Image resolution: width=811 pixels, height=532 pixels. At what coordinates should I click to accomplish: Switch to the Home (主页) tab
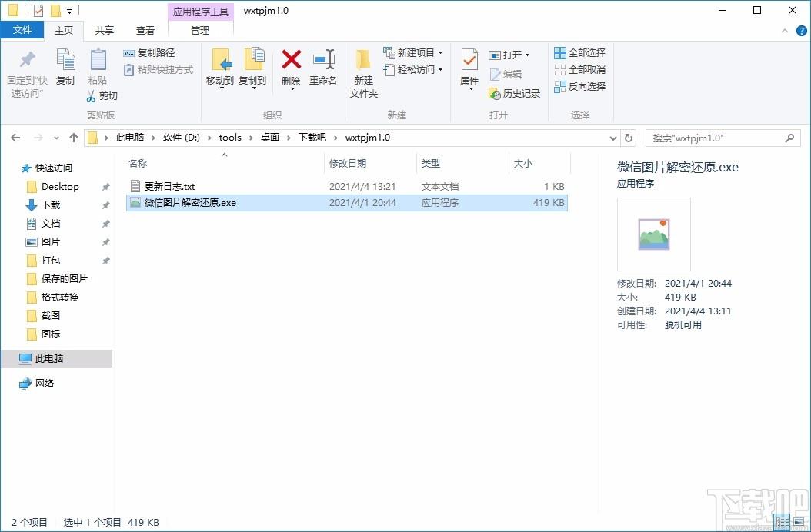click(64, 31)
